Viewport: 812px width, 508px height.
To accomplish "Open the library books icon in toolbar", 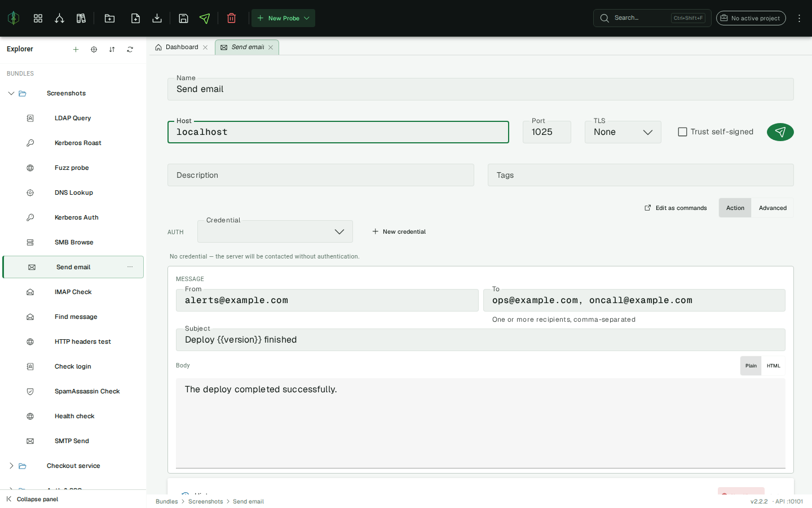I will point(81,18).
